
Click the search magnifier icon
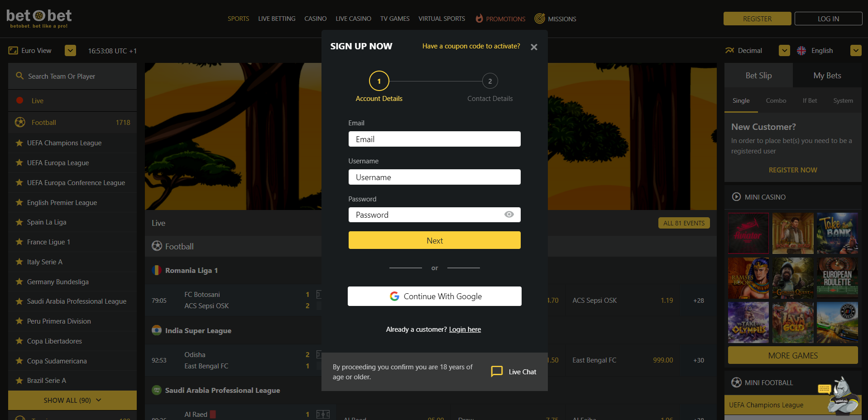pos(19,76)
